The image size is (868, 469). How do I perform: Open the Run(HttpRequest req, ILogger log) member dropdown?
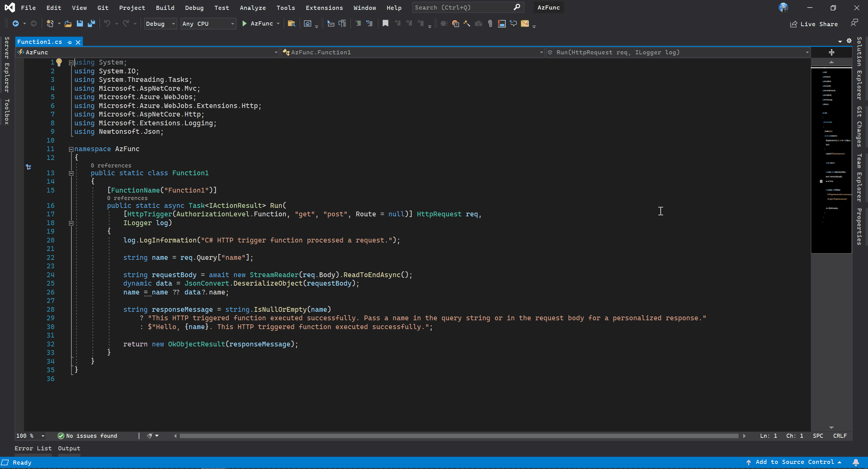(678, 52)
